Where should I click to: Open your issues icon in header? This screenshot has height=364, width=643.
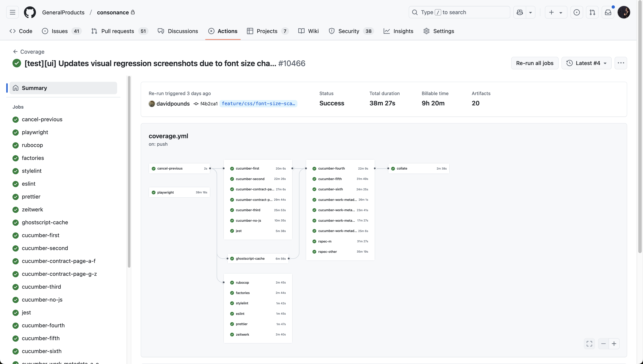[x=576, y=12]
